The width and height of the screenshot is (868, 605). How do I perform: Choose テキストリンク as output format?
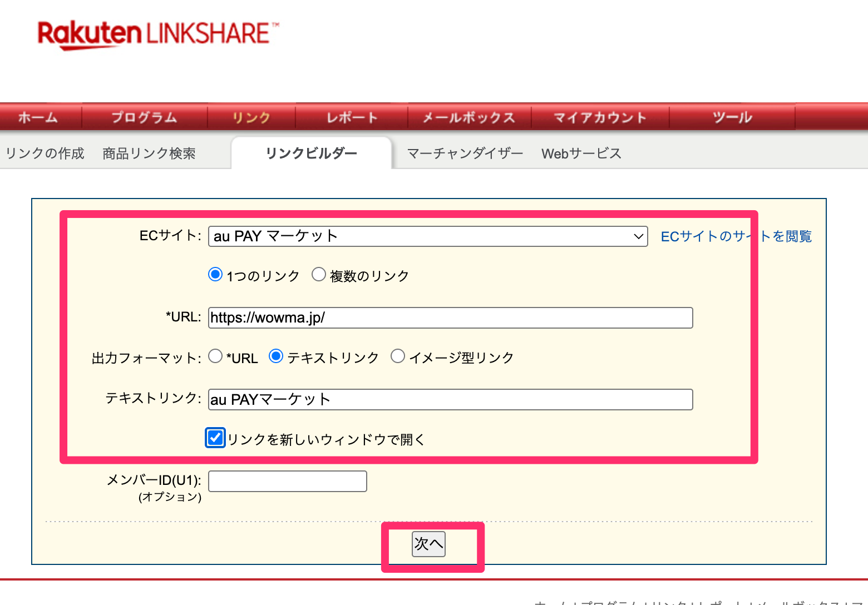[x=276, y=356]
